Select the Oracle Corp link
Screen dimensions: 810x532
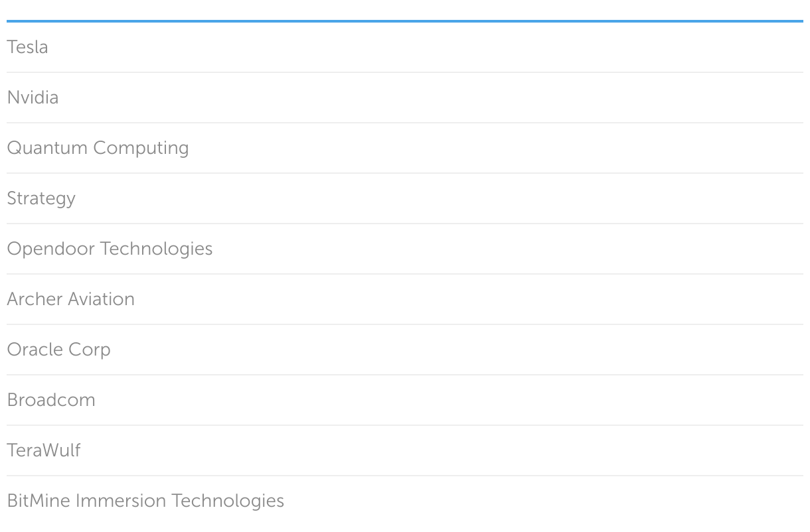(58, 350)
